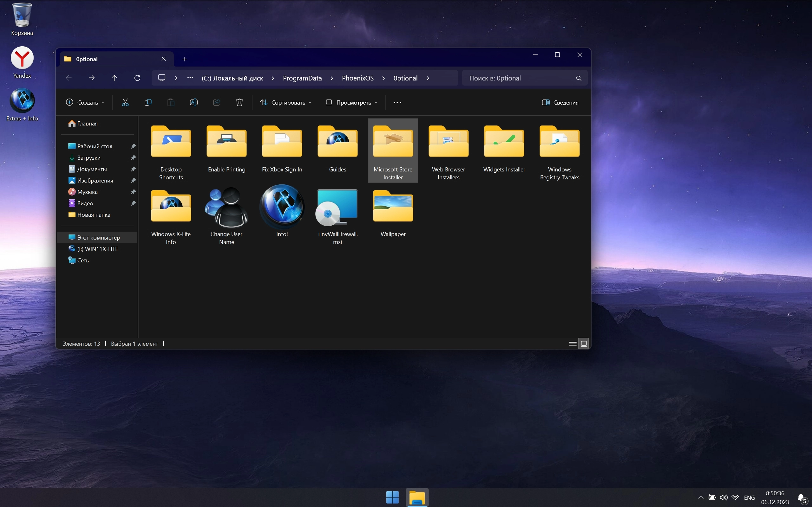
Task: Expand the Создать new item menu
Action: pyautogui.click(x=85, y=102)
